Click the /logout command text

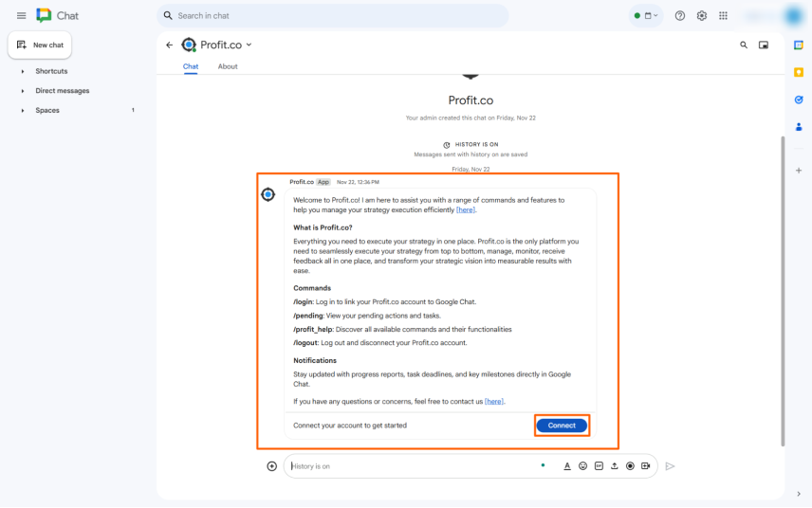tap(305, 343)
